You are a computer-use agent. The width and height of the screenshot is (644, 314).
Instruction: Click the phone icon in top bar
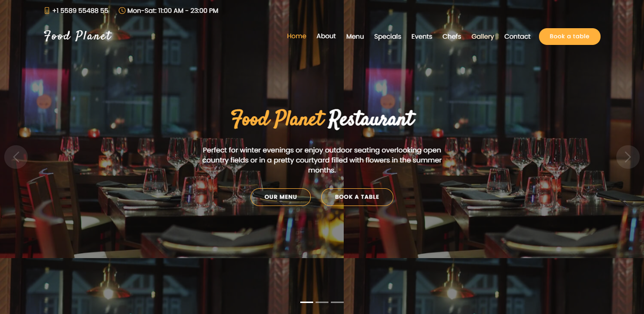coord(47,11)
